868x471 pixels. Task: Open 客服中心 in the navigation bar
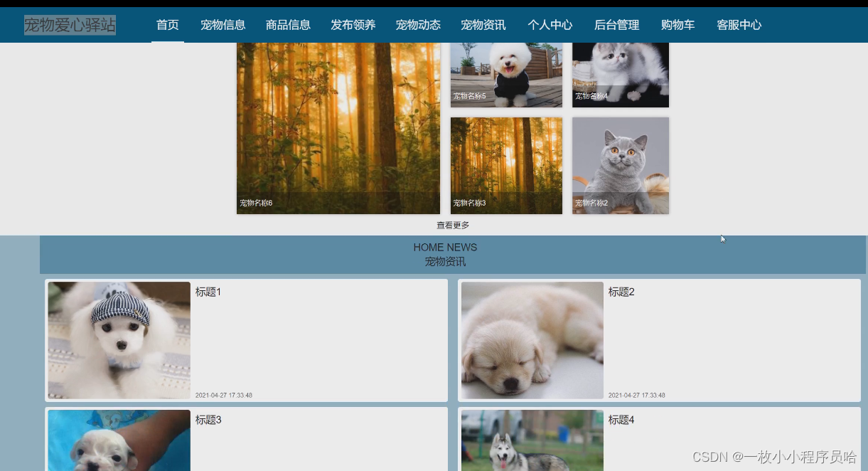coord(739,25)
